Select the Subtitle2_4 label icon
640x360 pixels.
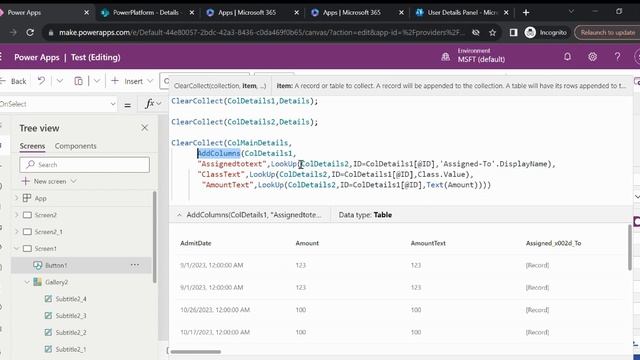point(48,299)
